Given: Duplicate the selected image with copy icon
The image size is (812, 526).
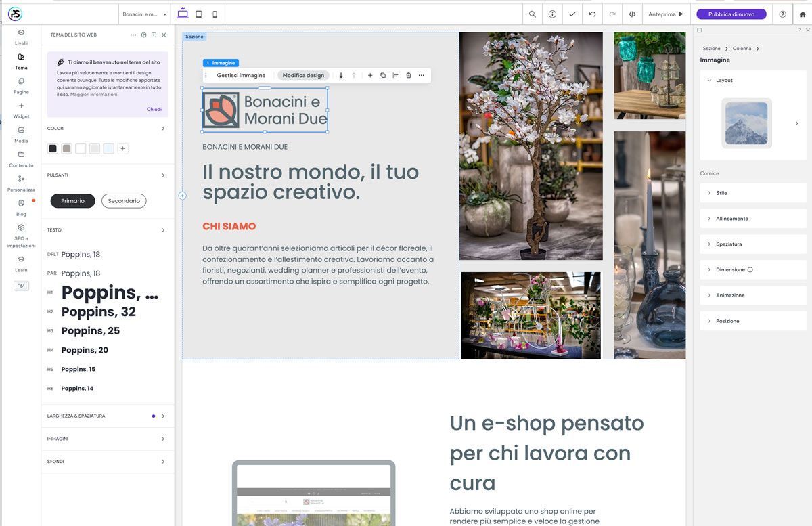Looking at the screenshot, I should [382, 75].
